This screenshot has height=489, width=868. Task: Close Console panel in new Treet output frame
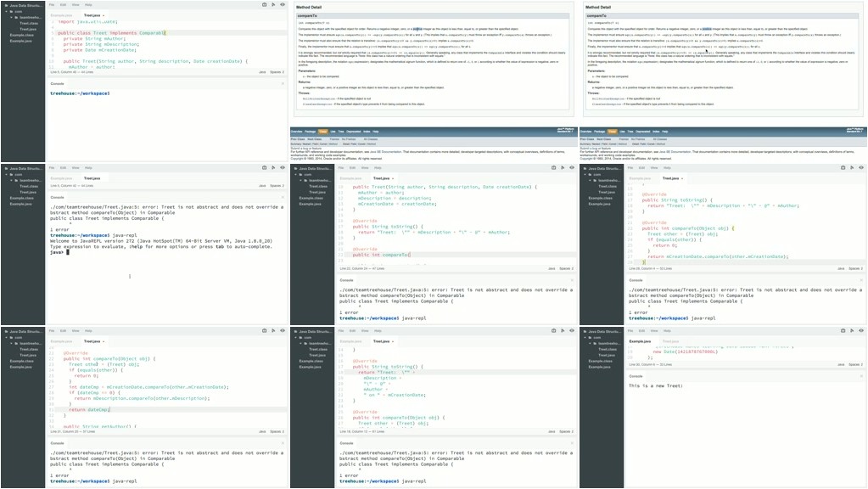click(861, 376)
